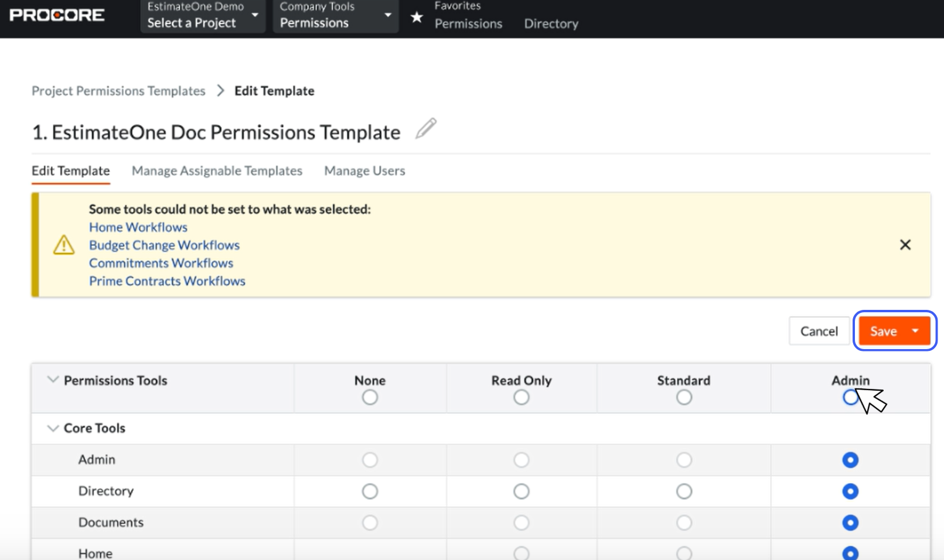
Task: Dismiss the warning banner with X
Action: (905, 245)
